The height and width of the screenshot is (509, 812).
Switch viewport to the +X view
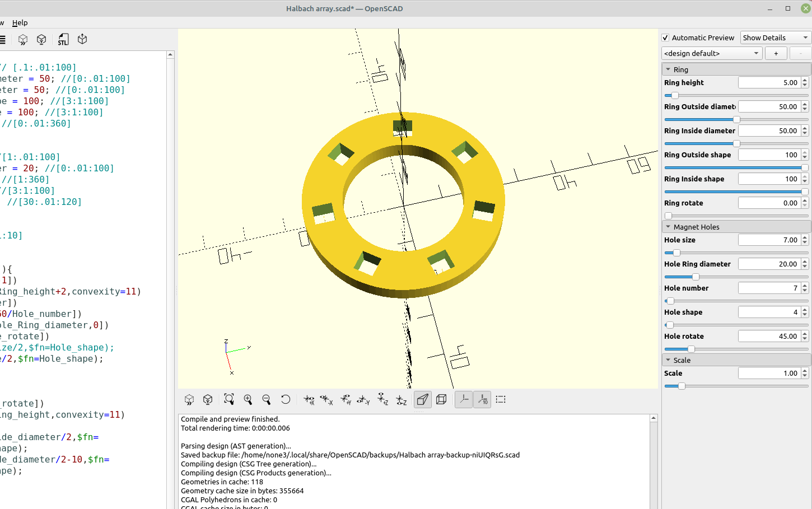click(309, 399)
